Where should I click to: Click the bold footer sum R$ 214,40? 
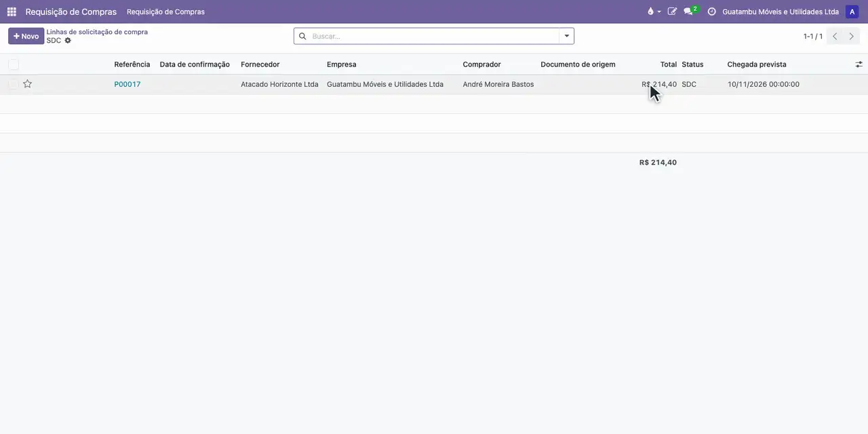click(x=658, y=163)
